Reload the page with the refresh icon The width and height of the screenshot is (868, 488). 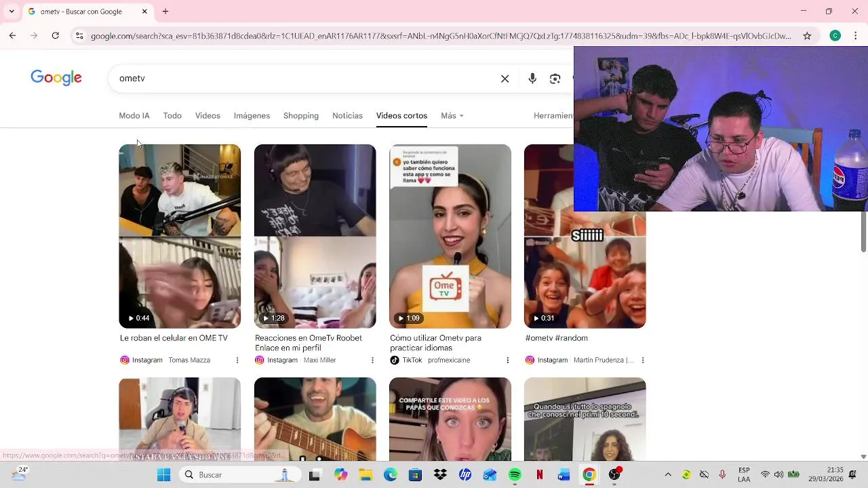click(x=56, y=35)
